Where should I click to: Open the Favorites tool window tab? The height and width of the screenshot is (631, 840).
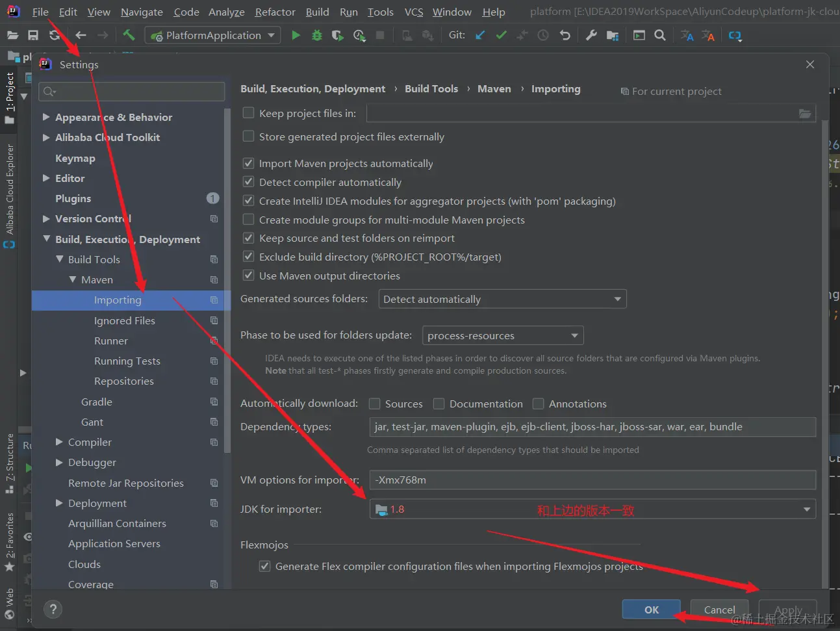(10, 541)
